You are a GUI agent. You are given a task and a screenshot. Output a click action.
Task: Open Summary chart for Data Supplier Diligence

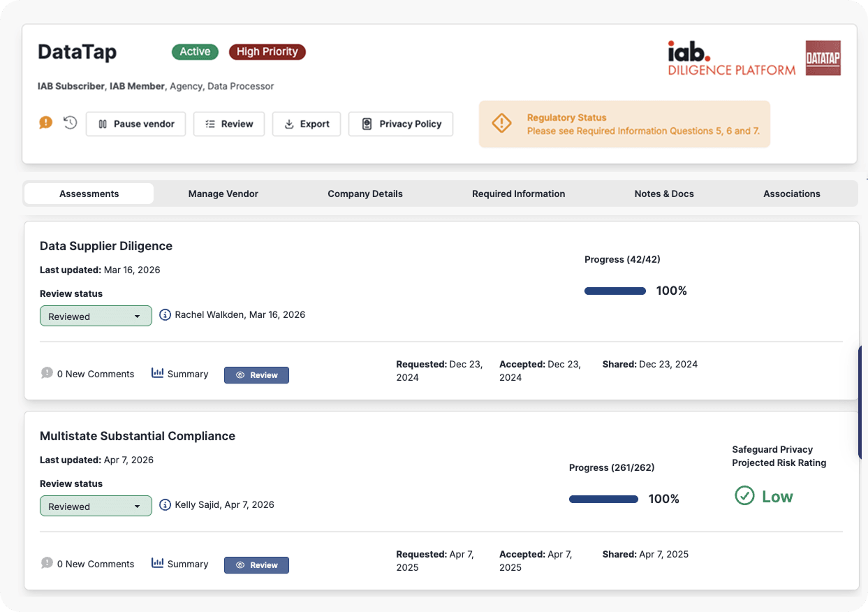click(180, 374)
